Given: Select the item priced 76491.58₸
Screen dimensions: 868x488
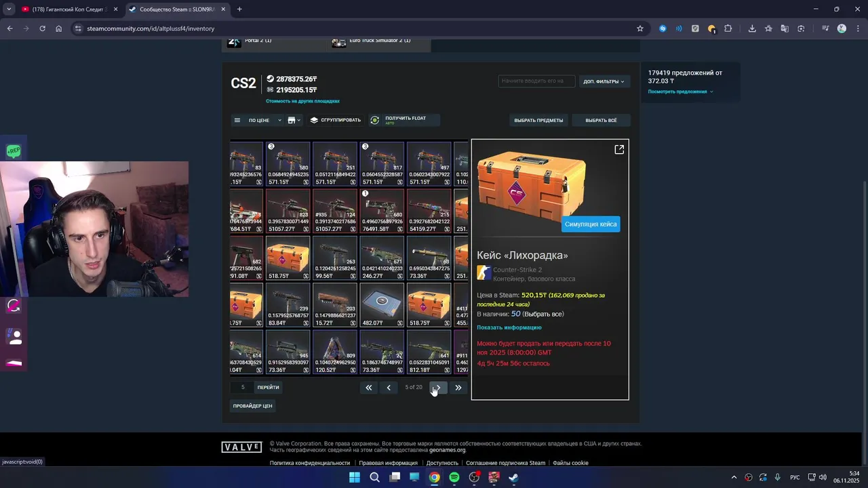Looking at the screenshot, I should [x=382, y=211].
